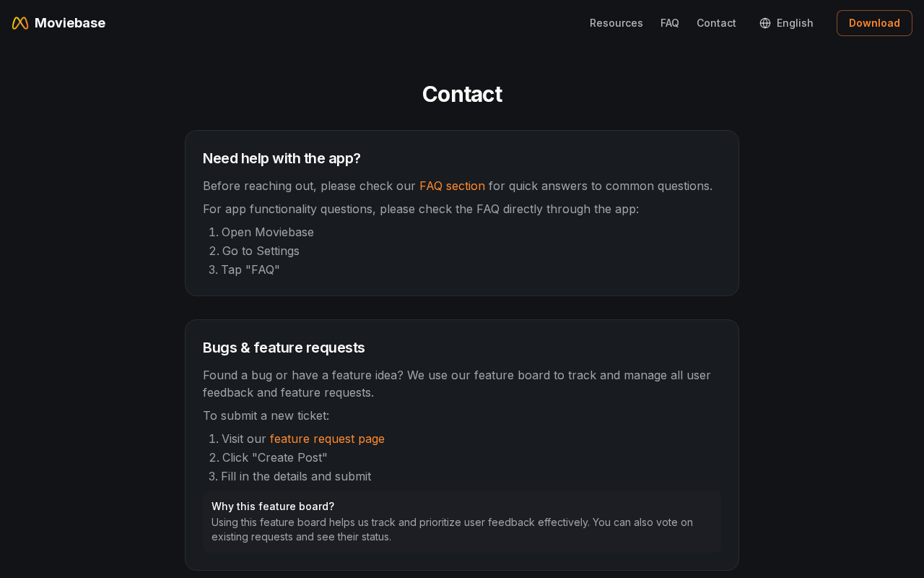The height and width of the screenshot is (578, 924).
Task: Open the English language selector
Action: point(786,23)
